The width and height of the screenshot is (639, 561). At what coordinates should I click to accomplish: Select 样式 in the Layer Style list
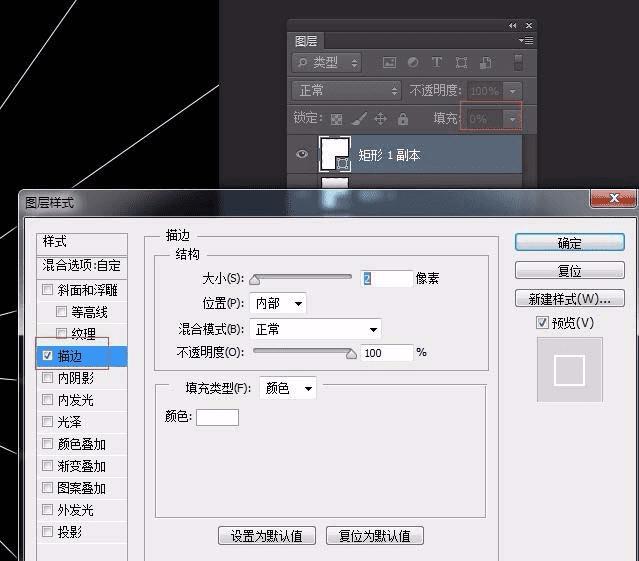coord(82,242)
